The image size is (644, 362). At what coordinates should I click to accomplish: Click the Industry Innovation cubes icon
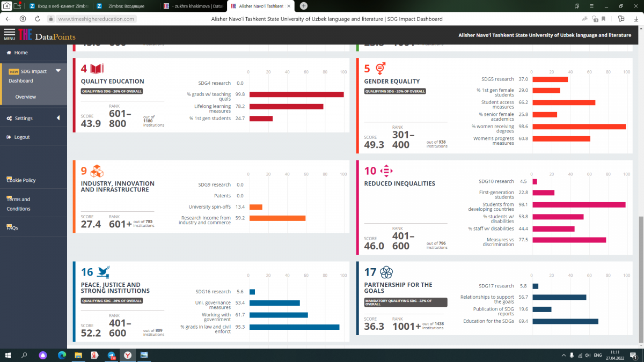97,171
